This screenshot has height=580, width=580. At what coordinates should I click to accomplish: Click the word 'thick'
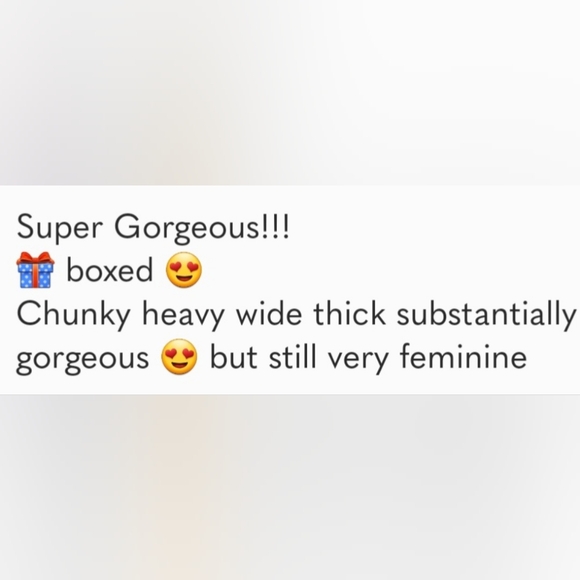[x=350, y=313]
